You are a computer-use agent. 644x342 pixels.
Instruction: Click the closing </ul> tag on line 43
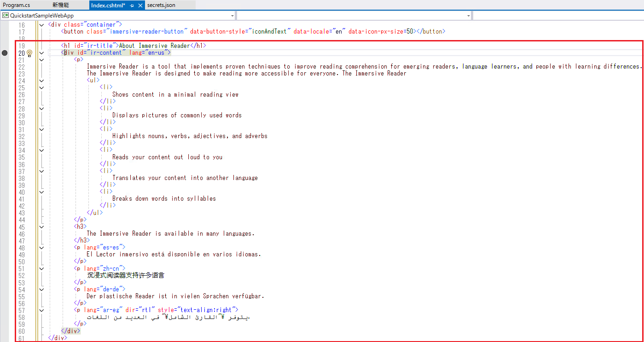(95, 213)
